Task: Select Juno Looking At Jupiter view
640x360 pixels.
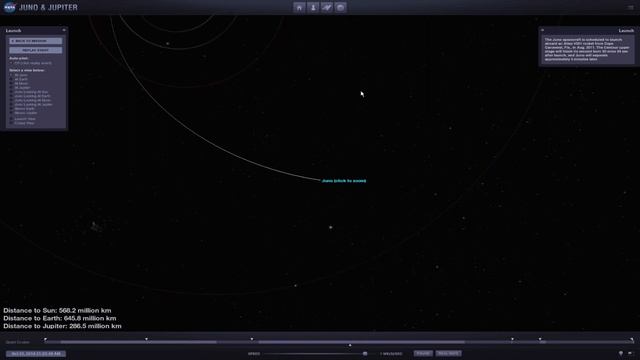Action: 33,105
